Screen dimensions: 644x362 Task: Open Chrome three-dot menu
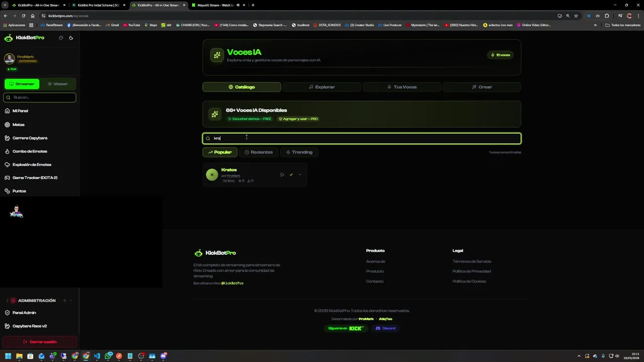(x=638, y=16)
